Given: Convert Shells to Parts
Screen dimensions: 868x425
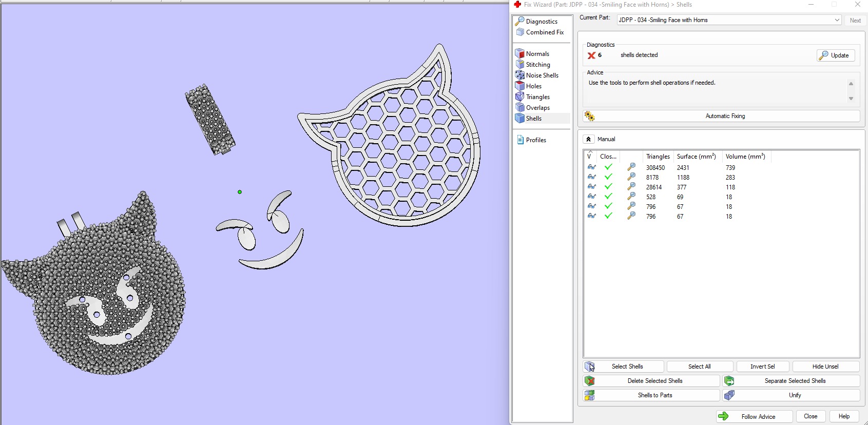Looking at the screenshot, I should (651, 395).
